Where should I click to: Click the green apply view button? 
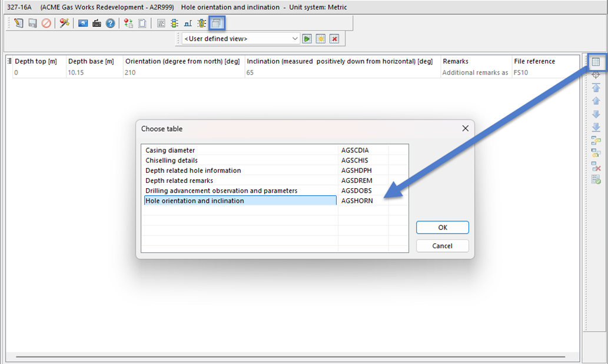tap(307, 39)
